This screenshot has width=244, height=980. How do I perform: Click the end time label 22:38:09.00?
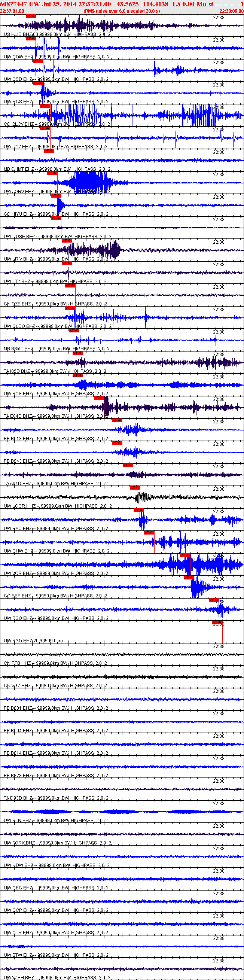(x=231, y=11)
